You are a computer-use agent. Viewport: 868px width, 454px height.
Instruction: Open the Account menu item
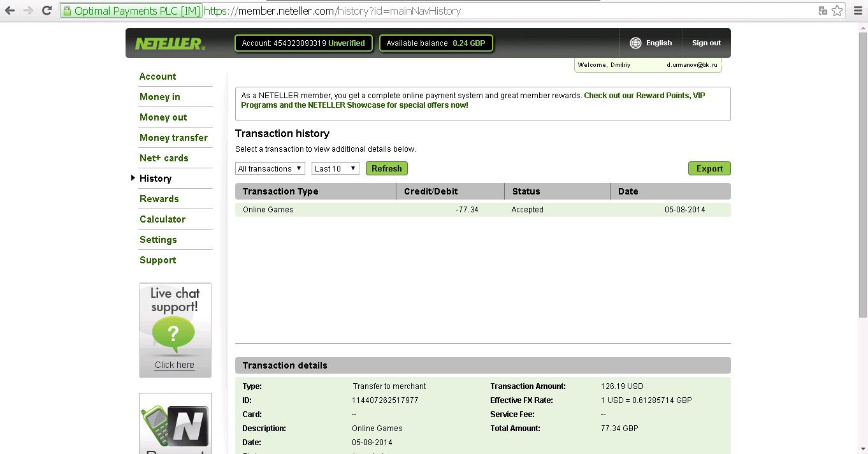[x=157, y=77]
